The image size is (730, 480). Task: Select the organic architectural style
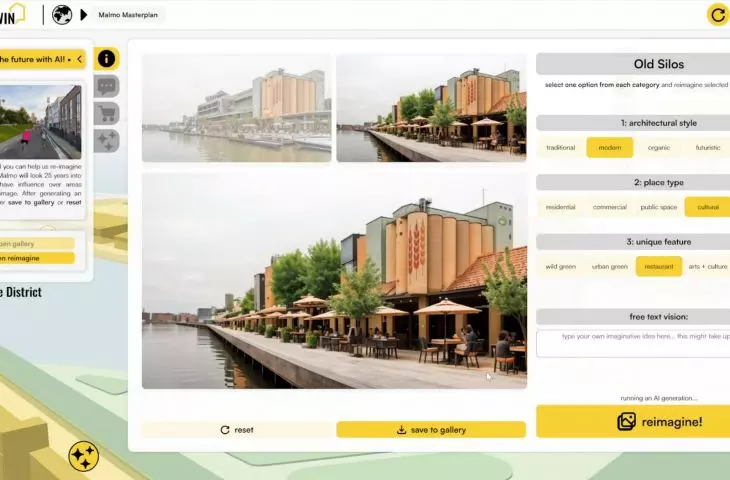[x=659, y=148]
